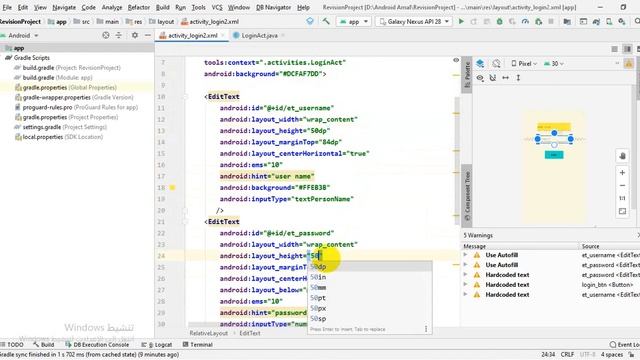Screen dimensions: 640x360
Task: Zoom out the layout preview with minus
Action: click(622, 186)
